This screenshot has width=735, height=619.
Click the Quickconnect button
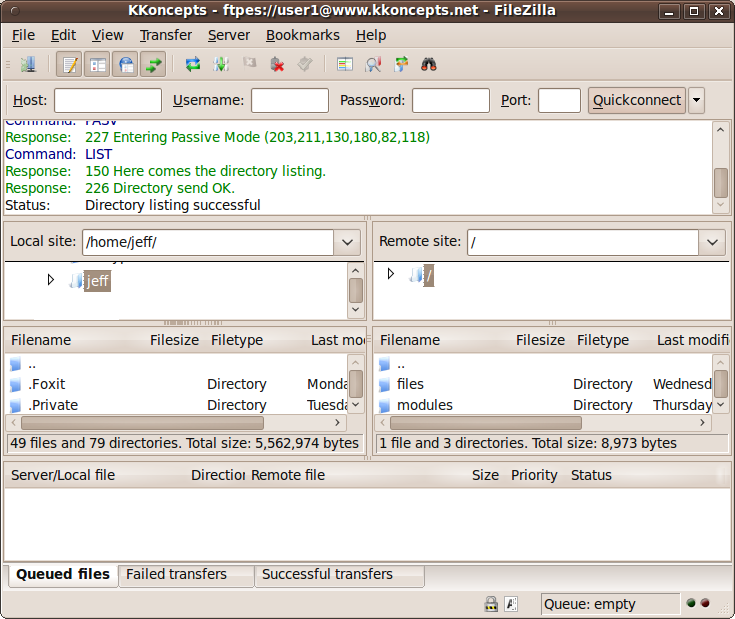click(x=637, y=100)
